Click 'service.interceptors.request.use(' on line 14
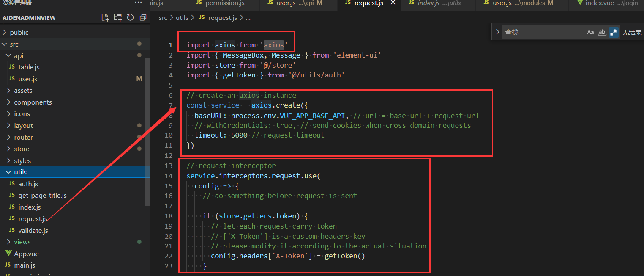The width and height of the screenshot is (644, 276). [254, 176]
